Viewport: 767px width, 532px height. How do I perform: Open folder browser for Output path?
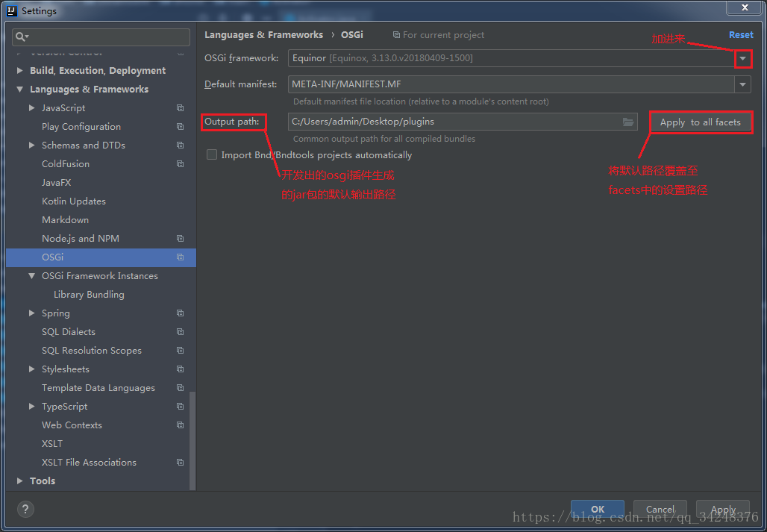click(628, 122)
